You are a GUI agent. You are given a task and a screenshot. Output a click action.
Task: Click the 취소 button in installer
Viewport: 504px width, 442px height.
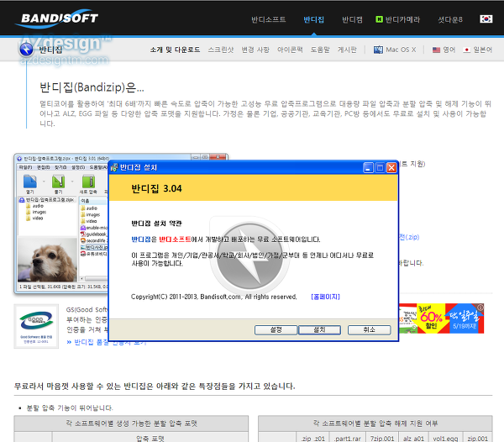(x=369, y=329)
